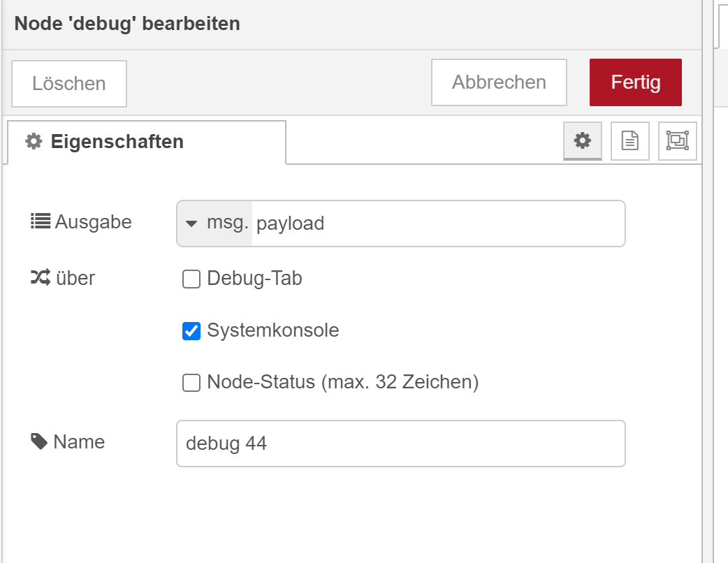
Task: Uncheck the Systemkonsole checkbox
Action: pos(191,331)
